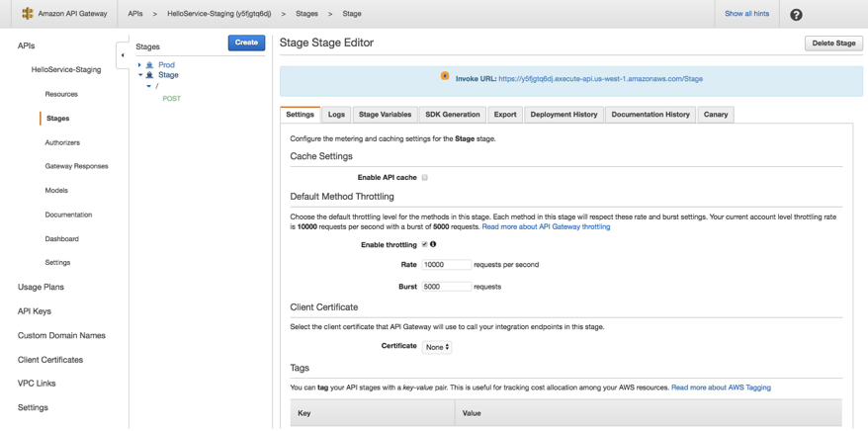
Task: Click the orange icon beside Invoke URL
Action: (445, 76)
